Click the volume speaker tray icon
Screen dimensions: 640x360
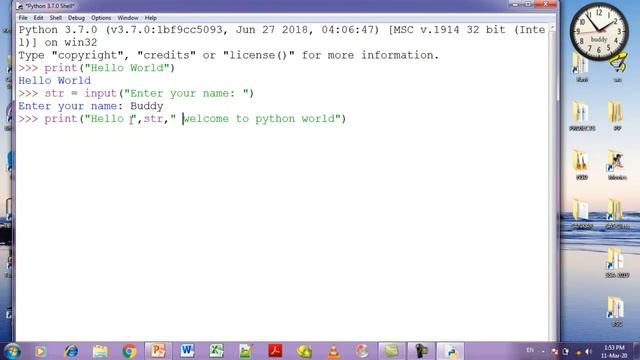click(589, 351)
